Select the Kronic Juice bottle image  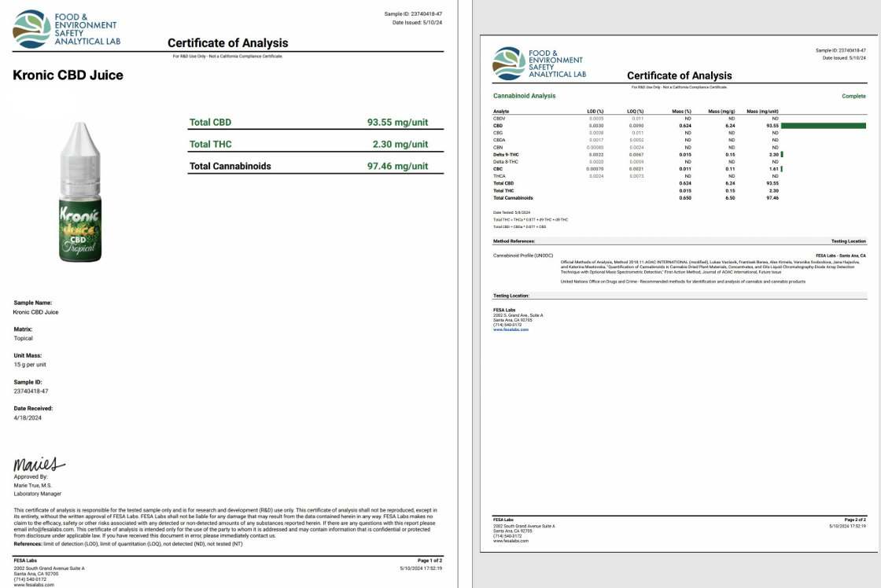[81, 192]
